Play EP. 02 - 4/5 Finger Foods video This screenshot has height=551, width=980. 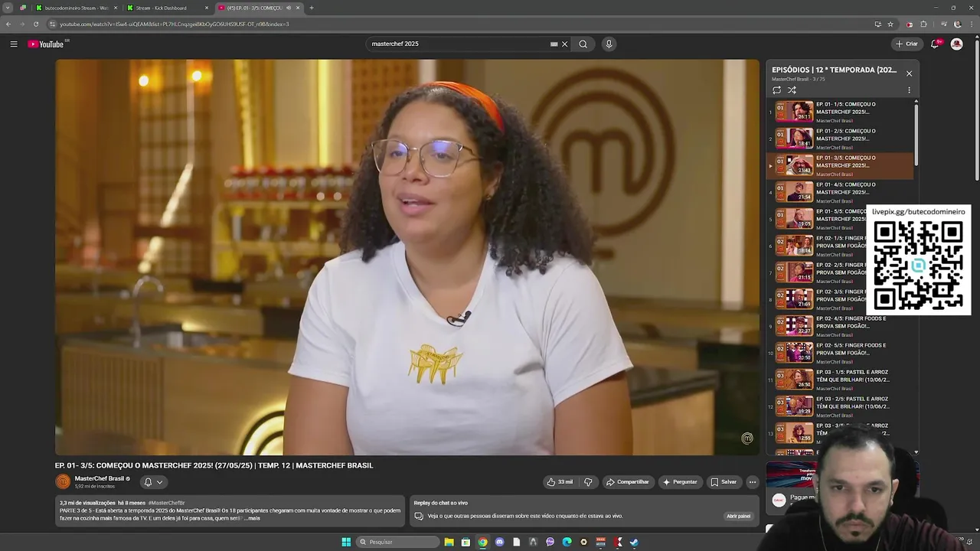click(x=841, y=326)
